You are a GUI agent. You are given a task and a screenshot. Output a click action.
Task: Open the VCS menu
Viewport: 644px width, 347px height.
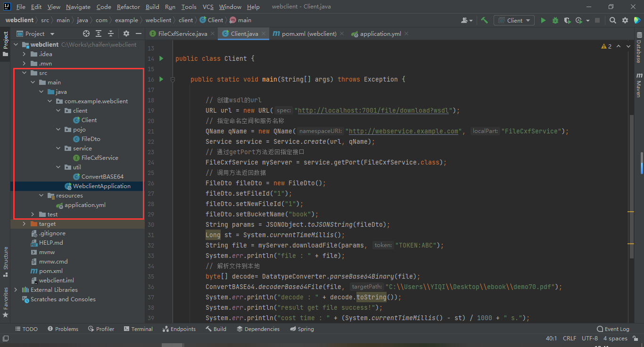[208, 7]
